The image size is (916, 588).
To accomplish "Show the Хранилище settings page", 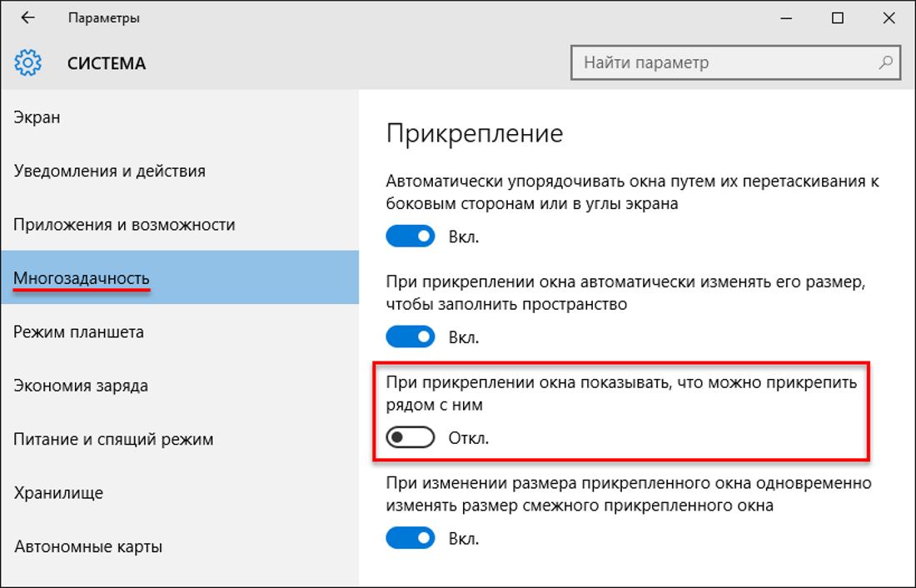I will point(58,492).
